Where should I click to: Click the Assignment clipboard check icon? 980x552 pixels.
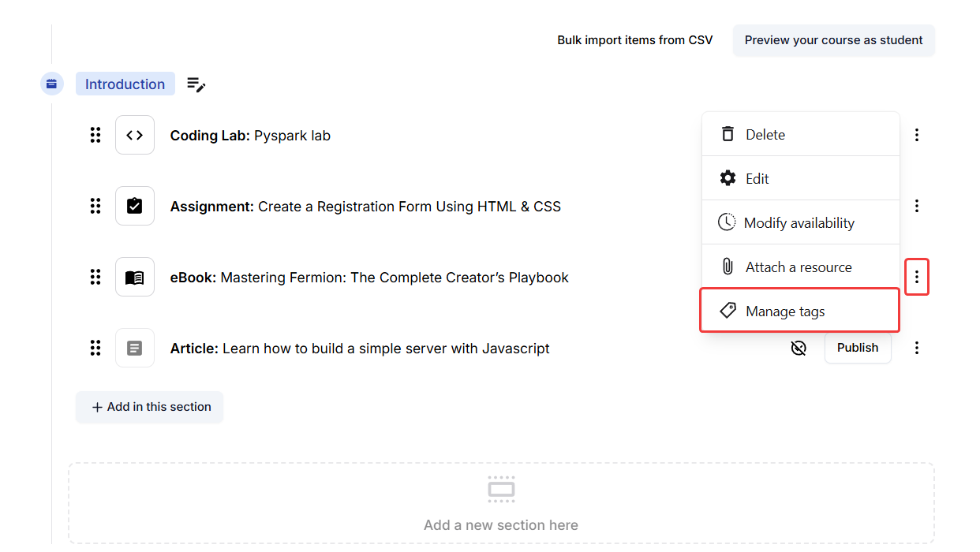point(135,206)
